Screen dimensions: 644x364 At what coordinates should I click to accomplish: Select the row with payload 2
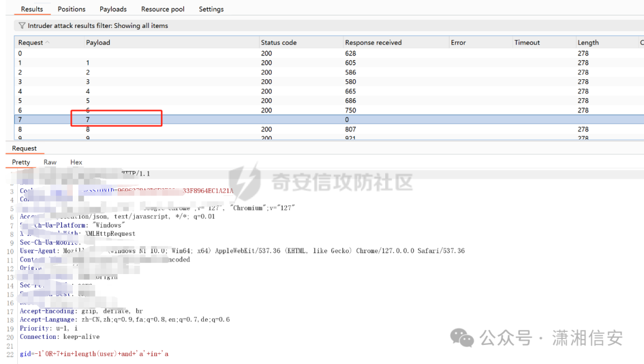(329, 72)
